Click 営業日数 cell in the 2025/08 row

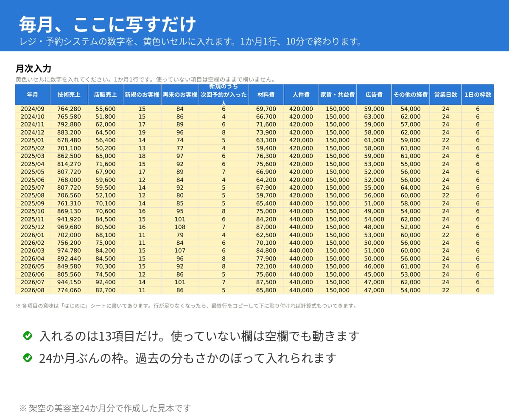tap(445, 196)
